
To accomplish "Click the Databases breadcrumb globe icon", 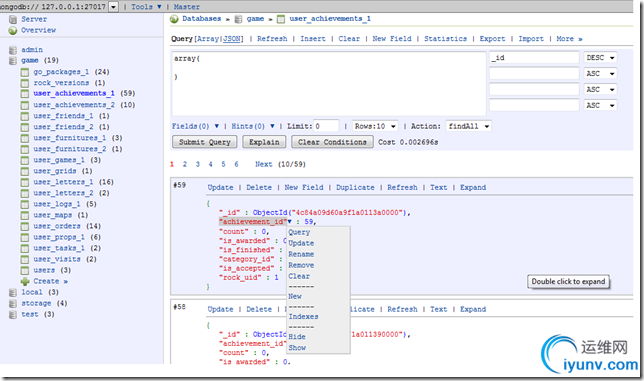I will (x=174, y=19).
